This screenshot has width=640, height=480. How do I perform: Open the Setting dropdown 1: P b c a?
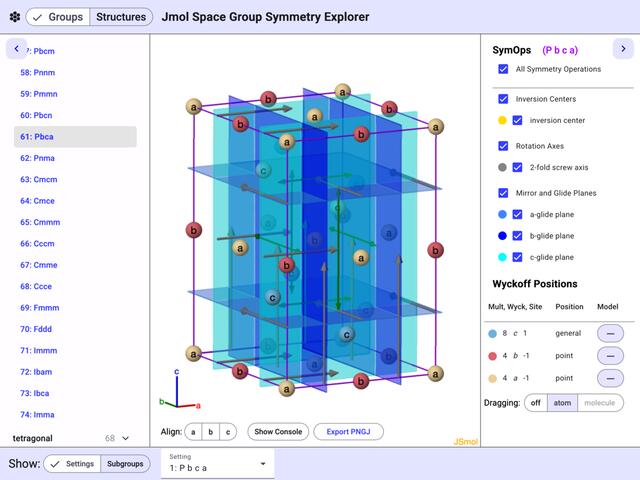[218, 463]
